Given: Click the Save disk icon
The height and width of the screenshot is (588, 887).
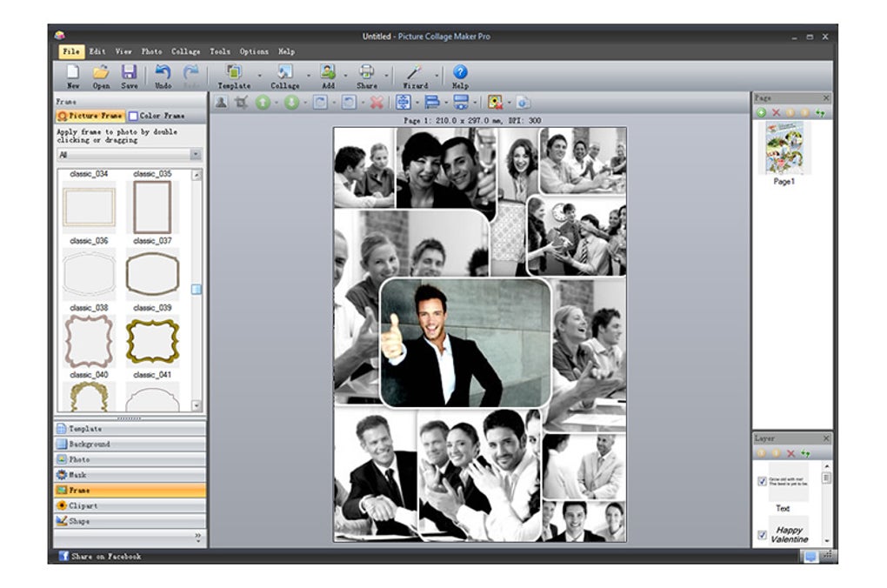Looking at the screenshot, I should [129, 73].
